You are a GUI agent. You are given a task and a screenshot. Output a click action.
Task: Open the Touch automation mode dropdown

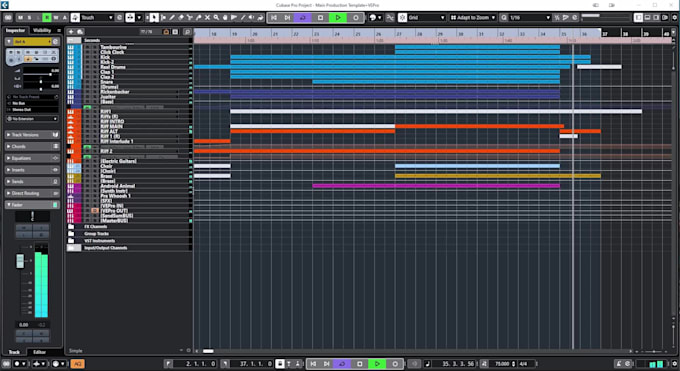(x=96, y=17)
